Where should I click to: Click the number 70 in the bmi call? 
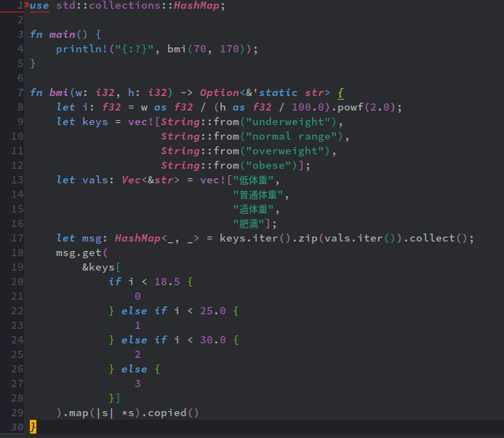pyautogui.click(x=200, y=49)
